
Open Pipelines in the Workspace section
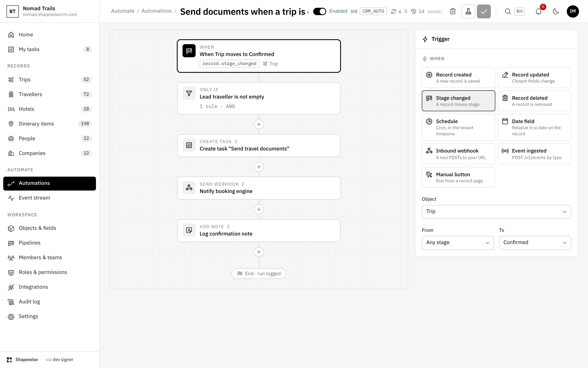click(x=50, y=243)
